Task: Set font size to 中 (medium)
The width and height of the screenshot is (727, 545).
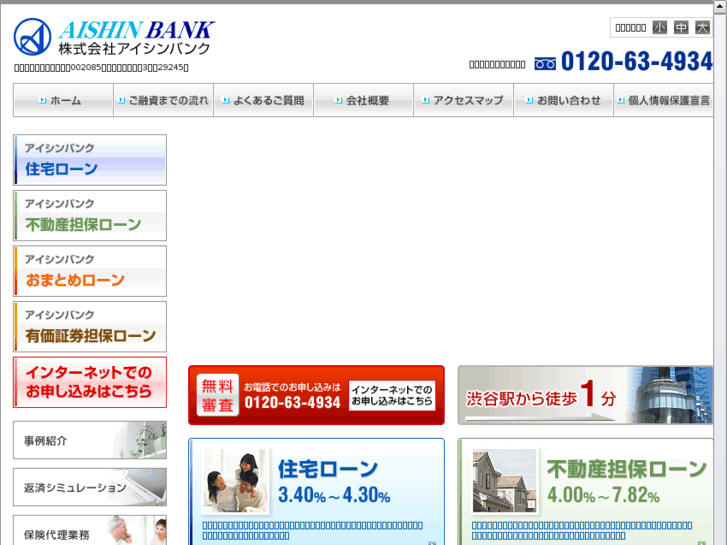Action: 681,28
